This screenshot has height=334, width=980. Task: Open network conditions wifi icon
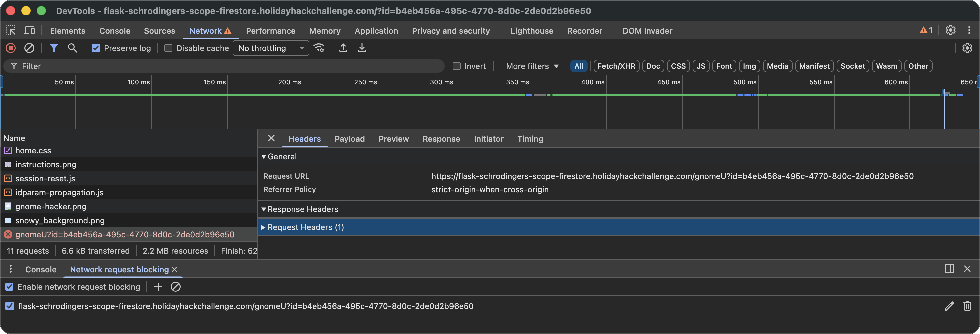[x=319, y=48]
